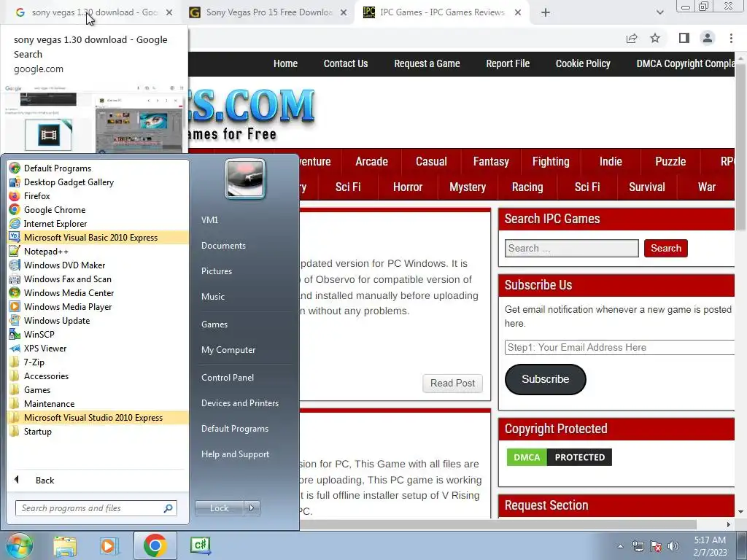Open Google Chrome from program list
The width and height of the screenshot is (747, 560).
click(98, 209)
